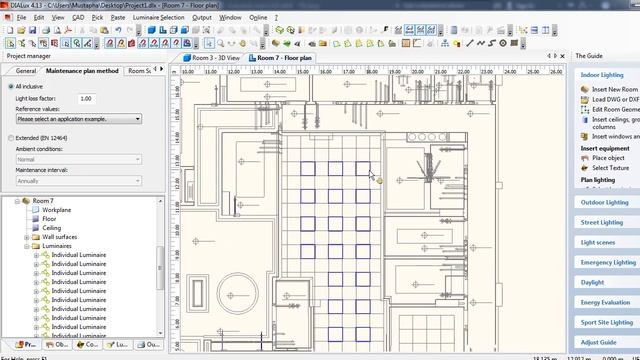The image size is (640, 360).
Task: Close the floor plan document view
Action: [x=562, y=56]
